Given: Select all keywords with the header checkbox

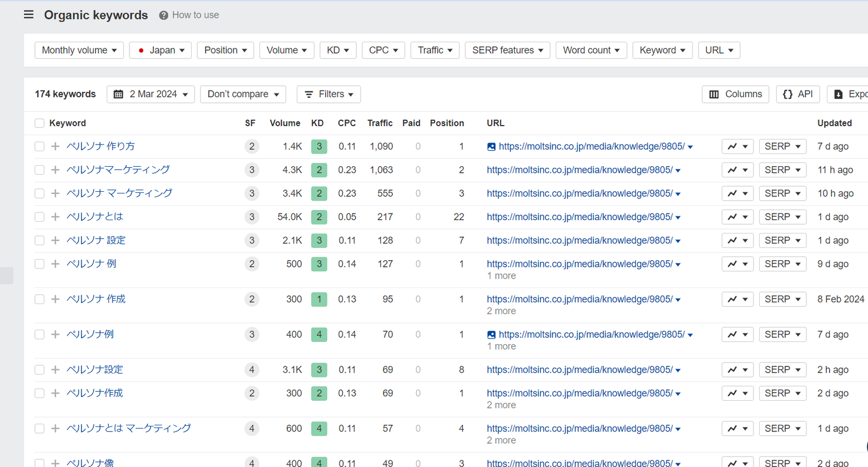Looking at the screenshot, I should click(39, 123).
